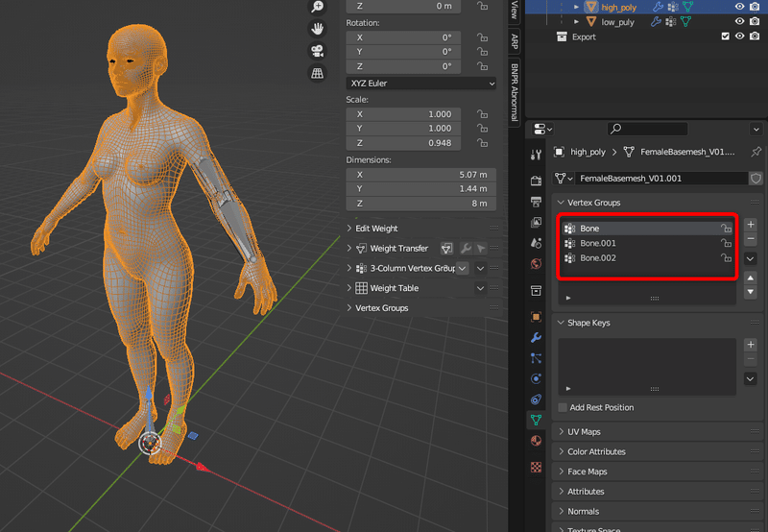Expand the Edit Weight panel

click(x=349, y=229)
